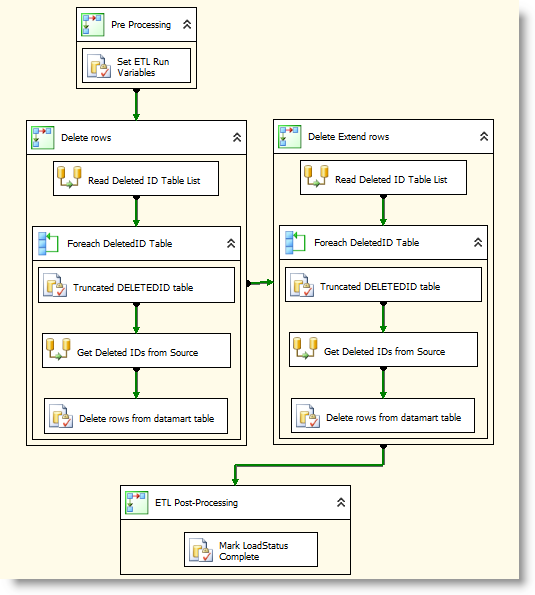Select Delete rows from datamart table in Delete Extend rows
The height and width of the screenshot is (595, 535).
pos(383,416)
